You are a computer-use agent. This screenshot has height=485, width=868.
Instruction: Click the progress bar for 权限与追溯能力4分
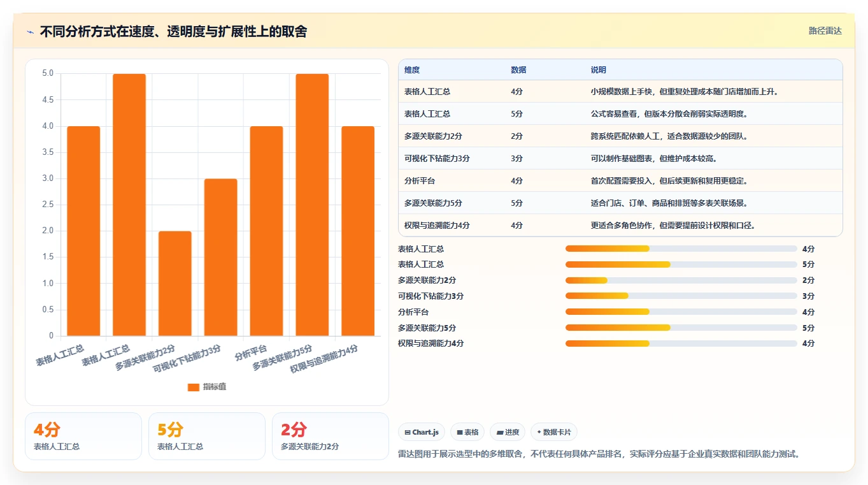(681, 344)
